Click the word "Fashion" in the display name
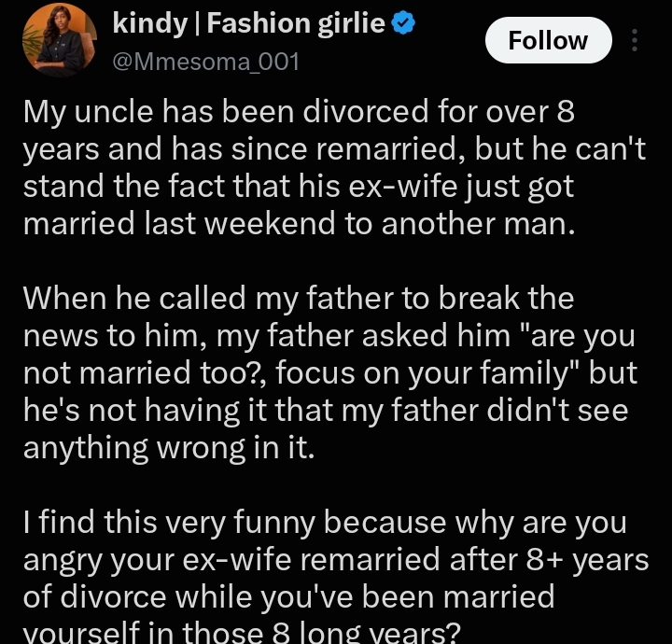 tap(259, 23)
